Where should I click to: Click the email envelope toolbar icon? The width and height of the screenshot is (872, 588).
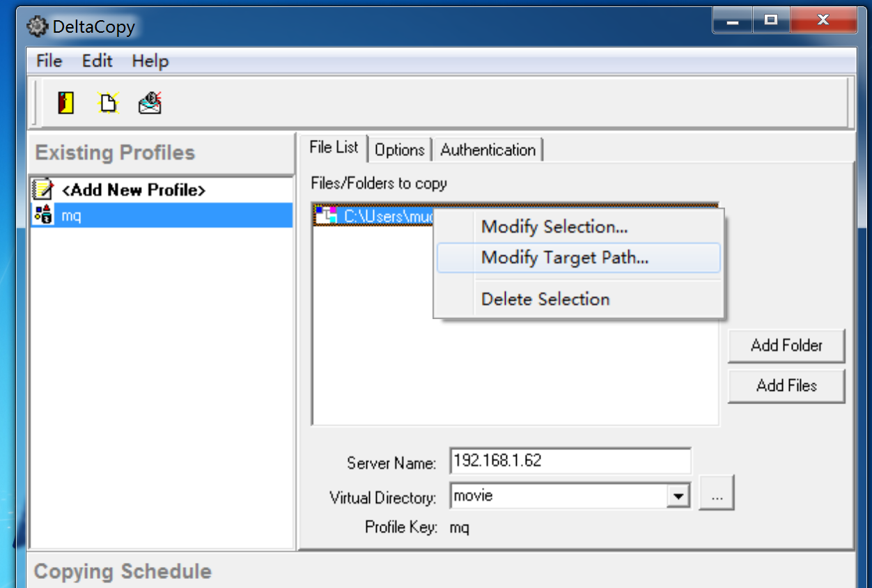(150, 103)
